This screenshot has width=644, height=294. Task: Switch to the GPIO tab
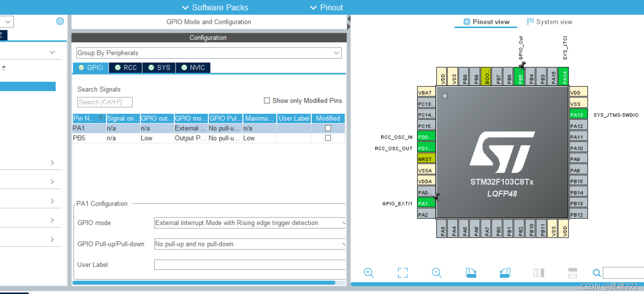91,67
